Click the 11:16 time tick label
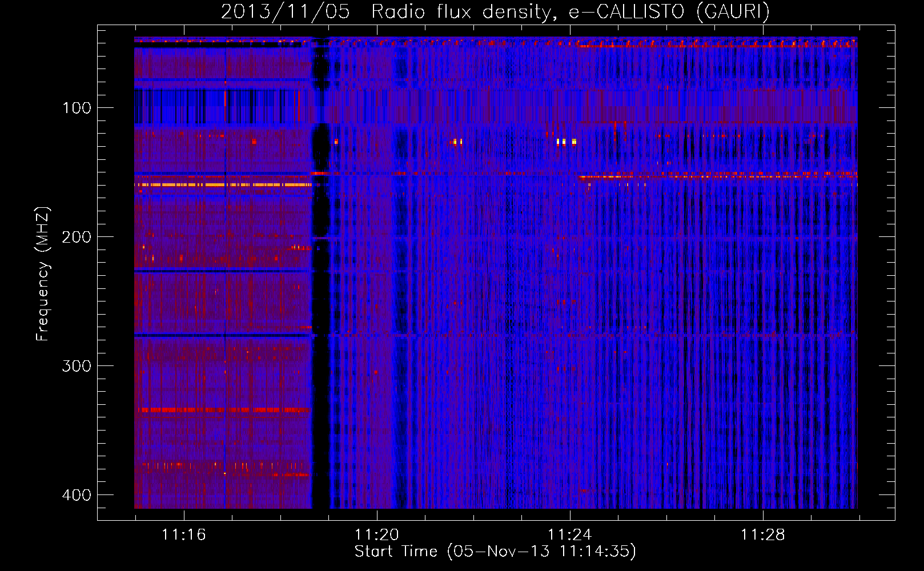This screenshot has height=571, width=924. tap(183, 535)
